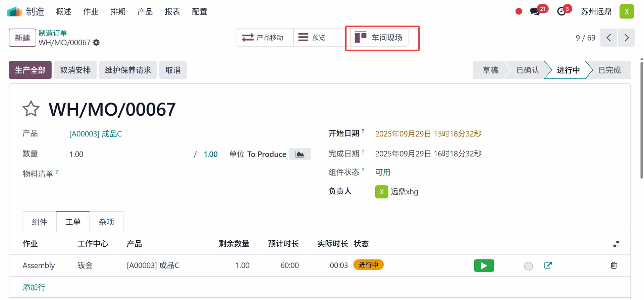Image resolution: width=644 pixels, height=300 pixels.
Task: Open the activities clock icon
Action: [x=561, y=11]
